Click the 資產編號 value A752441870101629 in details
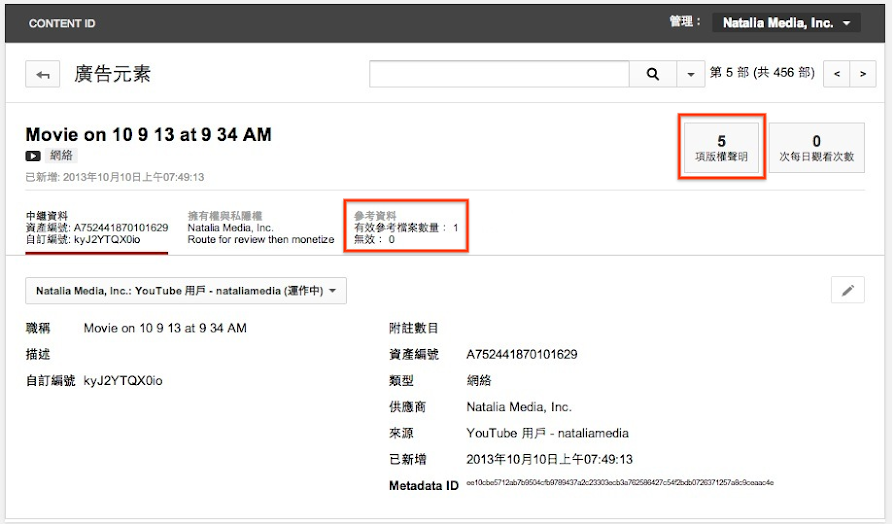895x526 pixels. (523, 355)
